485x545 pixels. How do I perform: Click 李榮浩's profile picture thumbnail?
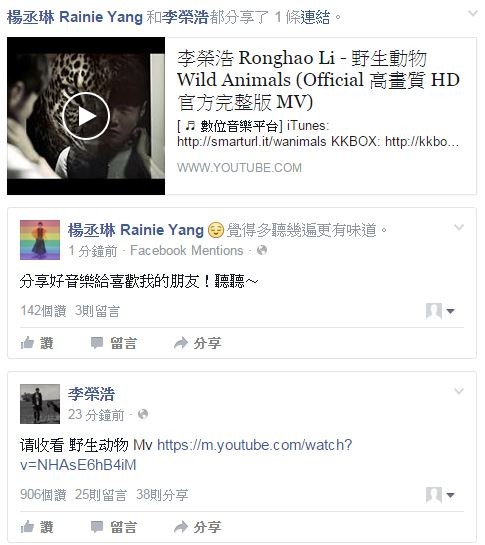[40, 404]
